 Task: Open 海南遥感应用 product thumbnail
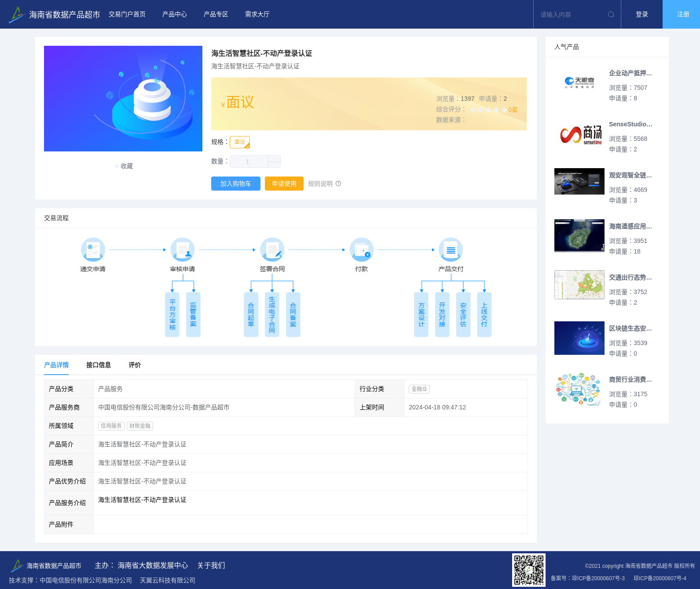[x=579, y=236]
